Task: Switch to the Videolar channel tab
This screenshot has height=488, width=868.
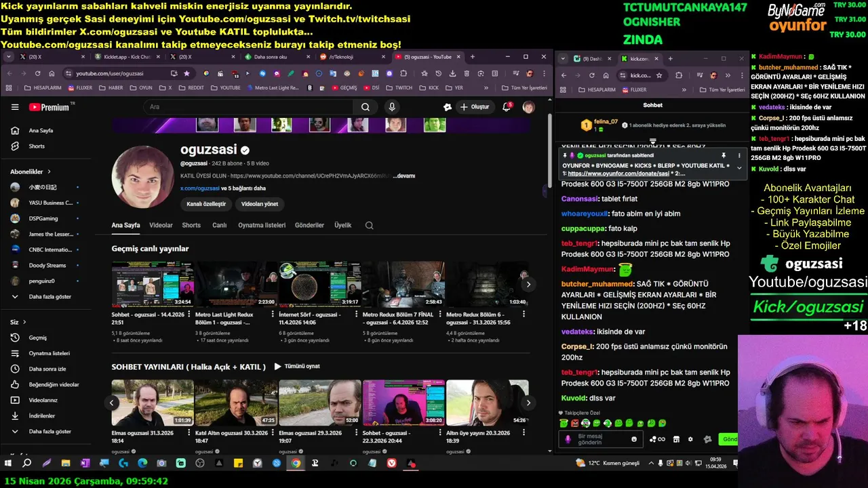Action: [x=161, y=225]
